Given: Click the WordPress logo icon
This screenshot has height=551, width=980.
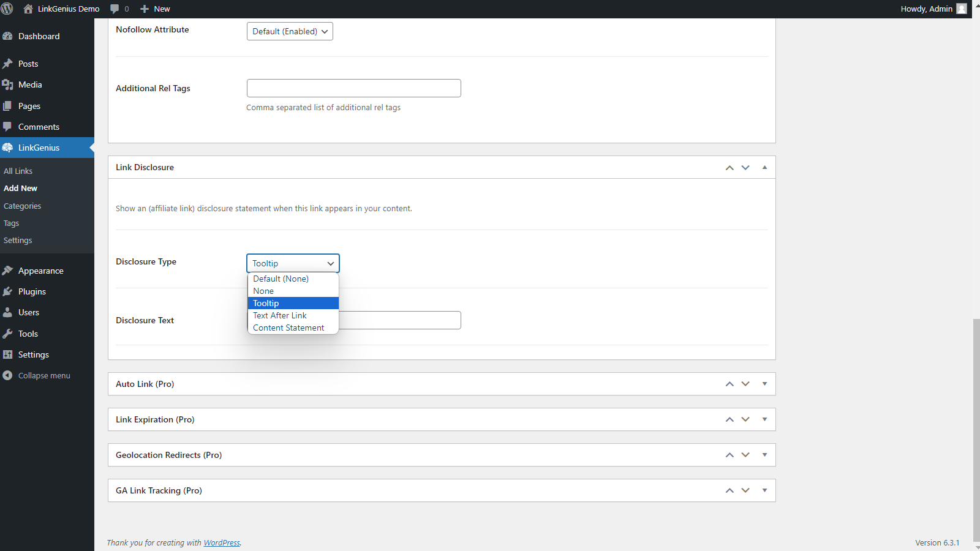Looking at the screenshot, I should [7, 9].
